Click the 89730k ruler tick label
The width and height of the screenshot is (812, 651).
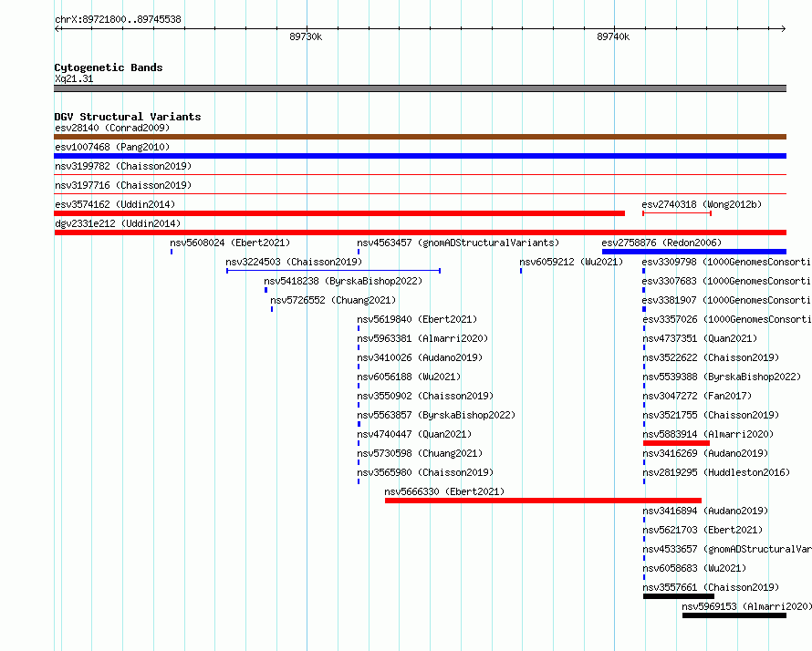click(306, 36)
